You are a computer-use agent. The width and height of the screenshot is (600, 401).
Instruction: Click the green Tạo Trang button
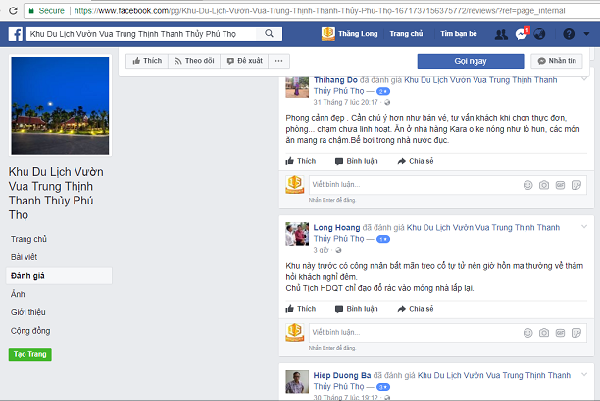[x=30, y=354]
